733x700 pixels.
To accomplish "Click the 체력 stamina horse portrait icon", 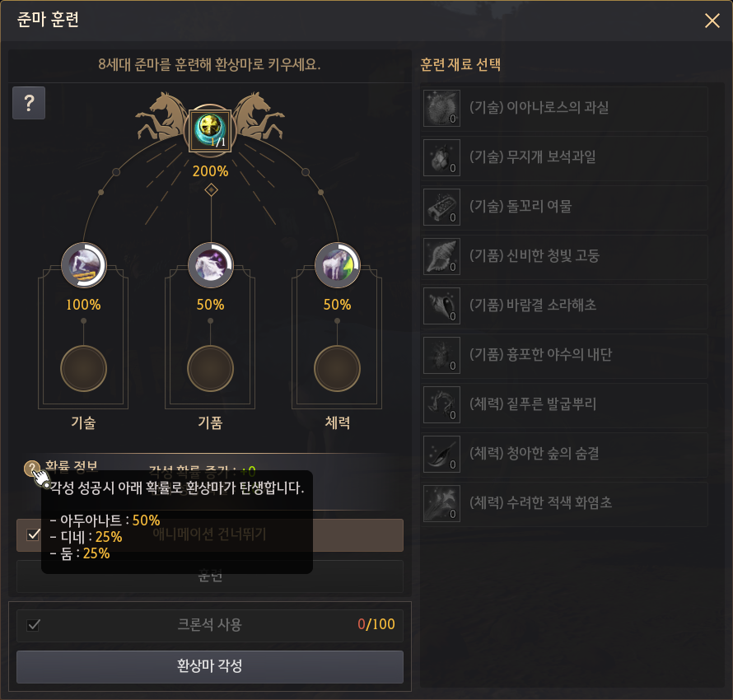I will (337, 265).
